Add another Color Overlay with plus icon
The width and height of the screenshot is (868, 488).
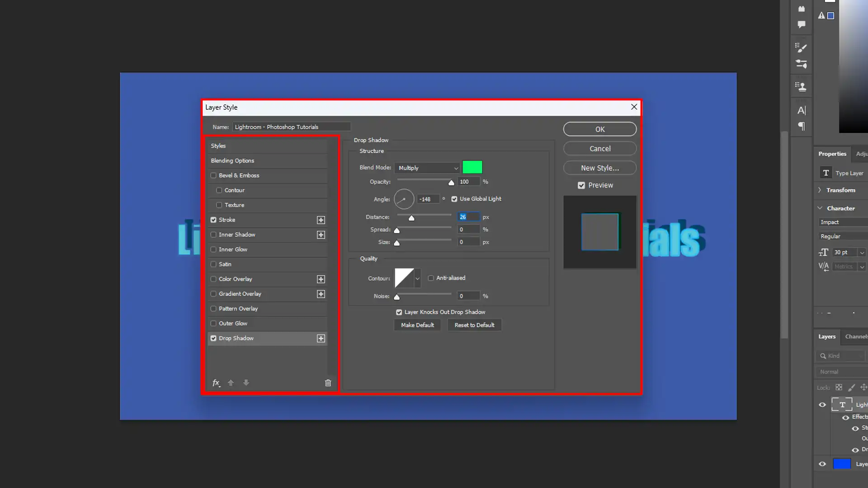(x=321, y=279)
